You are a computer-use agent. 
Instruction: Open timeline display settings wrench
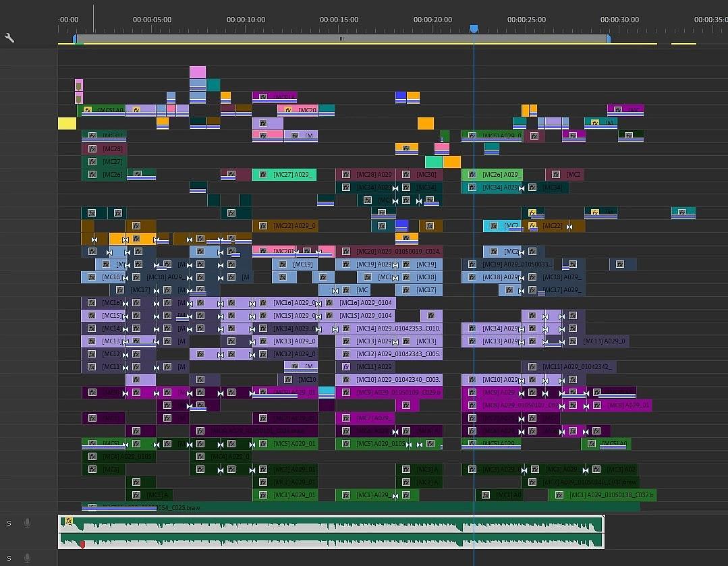9,38
